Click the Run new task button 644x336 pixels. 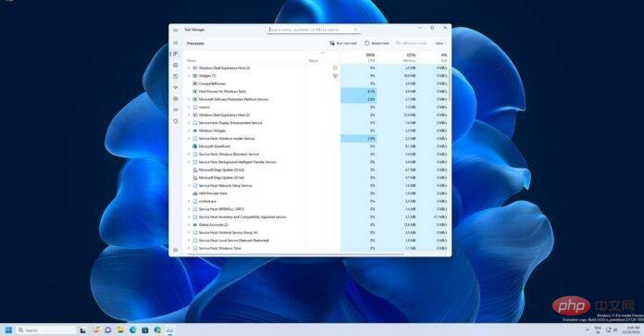click(x=343, y=44)
